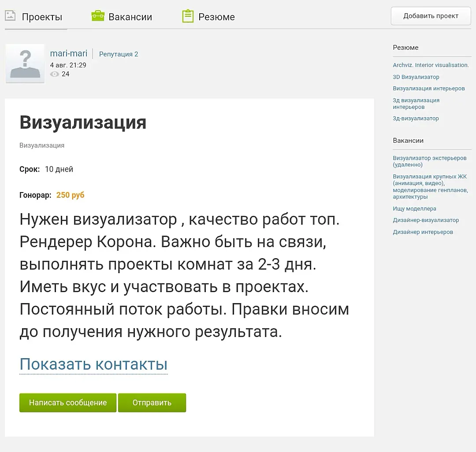
Task: Click the green Отправить button
Action: pos(152,403)
